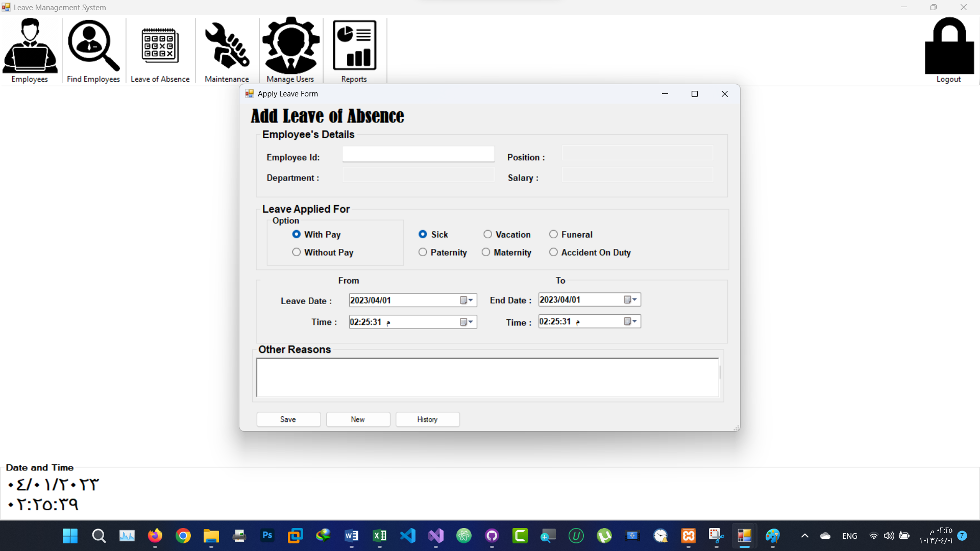Select the Vacation leave type
This screenshot has height=551, width=980.
(x=487, y=234)
